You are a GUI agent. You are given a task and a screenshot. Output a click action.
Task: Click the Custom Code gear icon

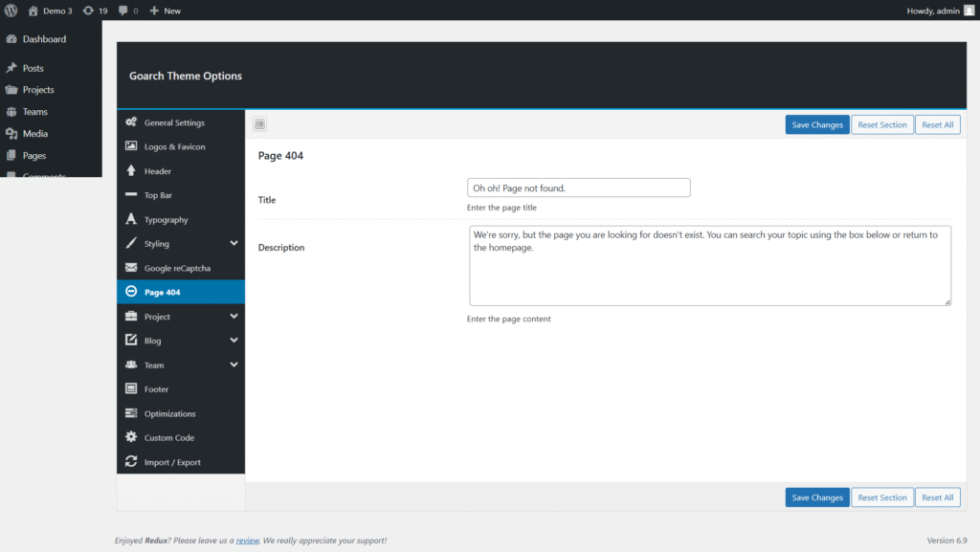click(x=131, y=437)
